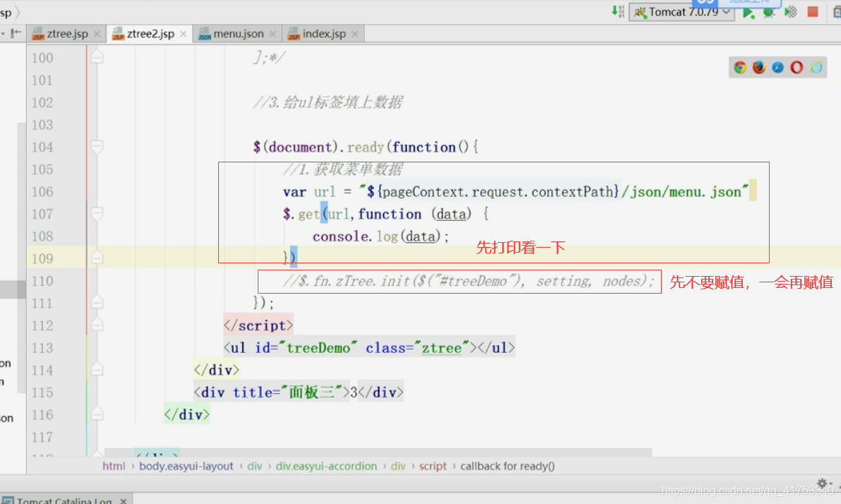Click the div breadcrumb before script
Image resolution: width=841 pixels, height=504 pixels.
pyautogui.click(x=398, y=466)
